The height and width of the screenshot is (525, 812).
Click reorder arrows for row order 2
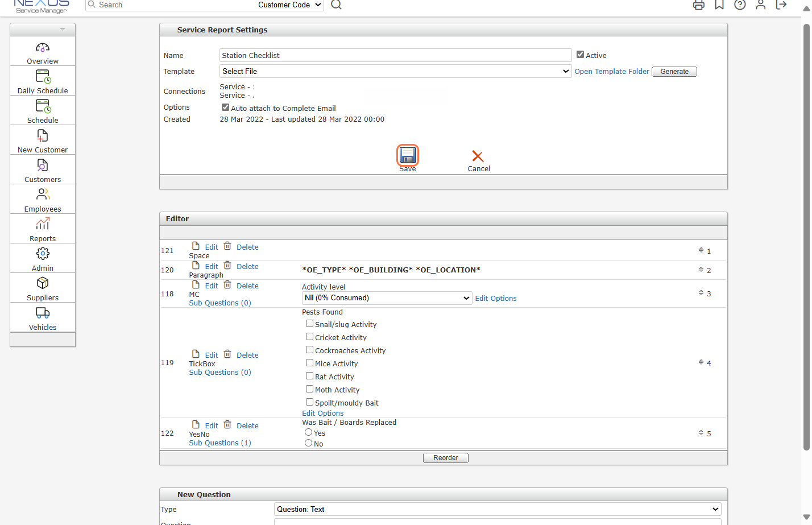click(701, 269)
